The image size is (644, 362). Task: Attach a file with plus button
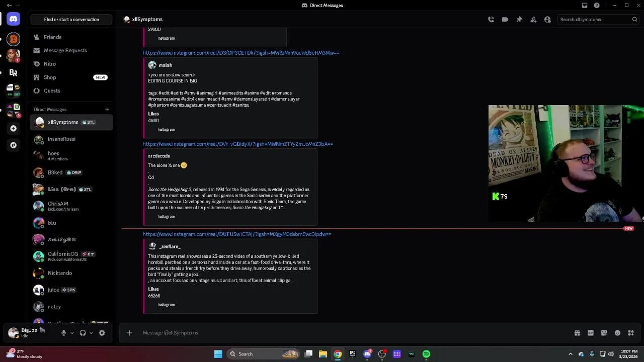[129, 332]
